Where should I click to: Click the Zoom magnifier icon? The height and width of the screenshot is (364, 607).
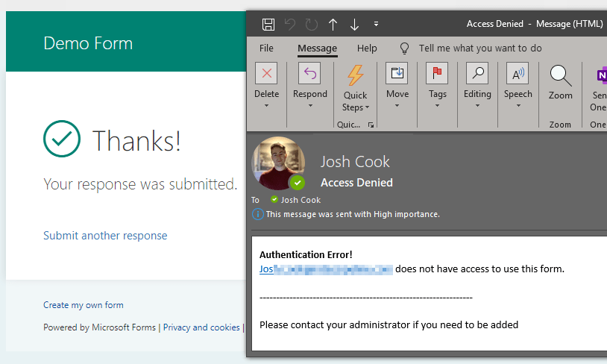(560, 75)
